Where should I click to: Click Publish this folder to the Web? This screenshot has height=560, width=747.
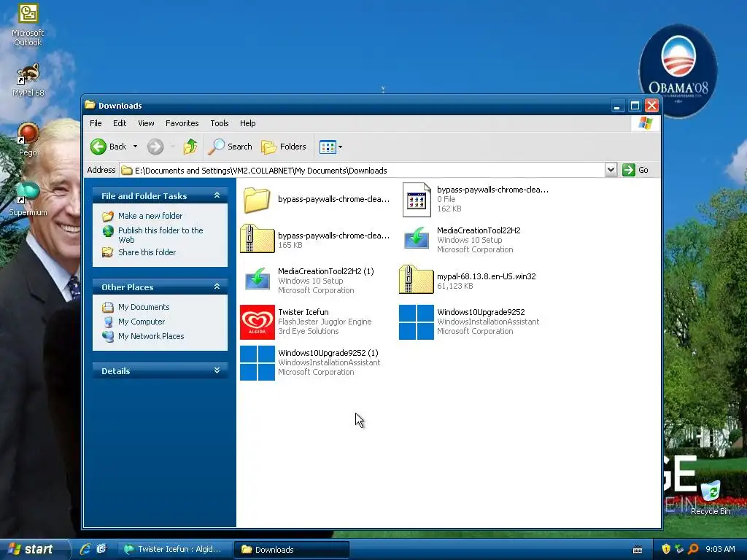[160, 235]
